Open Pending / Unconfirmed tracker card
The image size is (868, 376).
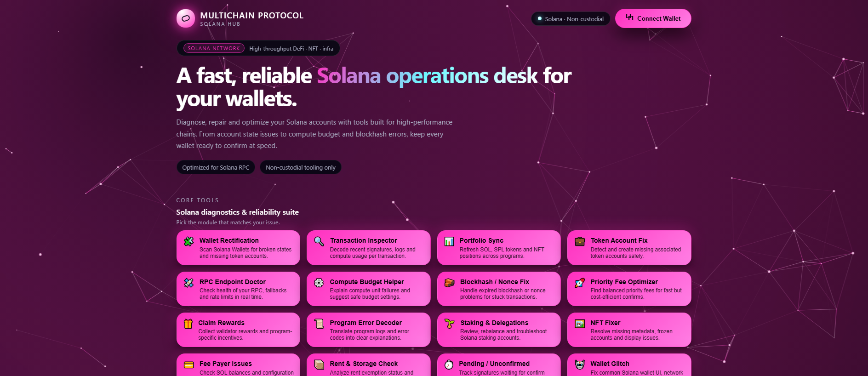coord(499,365)
